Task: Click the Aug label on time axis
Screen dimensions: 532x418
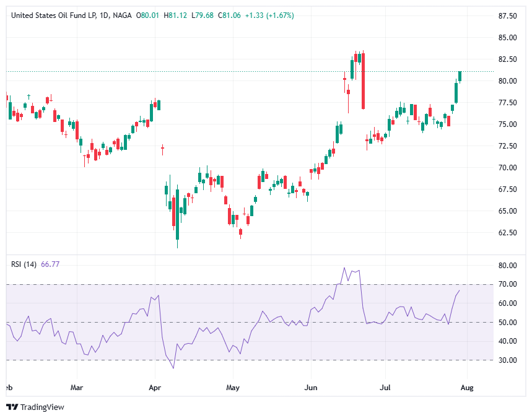Action: click(466, 388)
